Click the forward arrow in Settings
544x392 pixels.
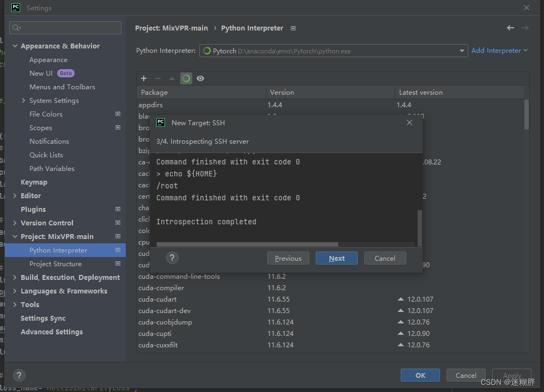click(x=525, y=28)
